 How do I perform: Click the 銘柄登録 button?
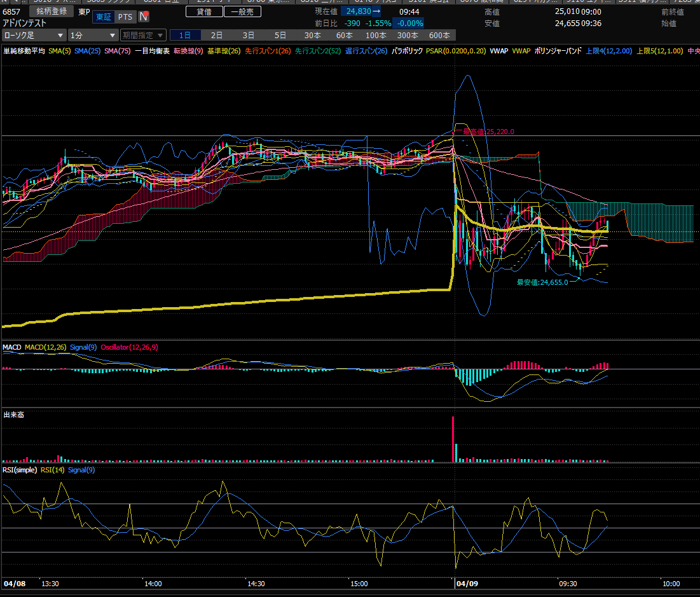coord(51,11)
